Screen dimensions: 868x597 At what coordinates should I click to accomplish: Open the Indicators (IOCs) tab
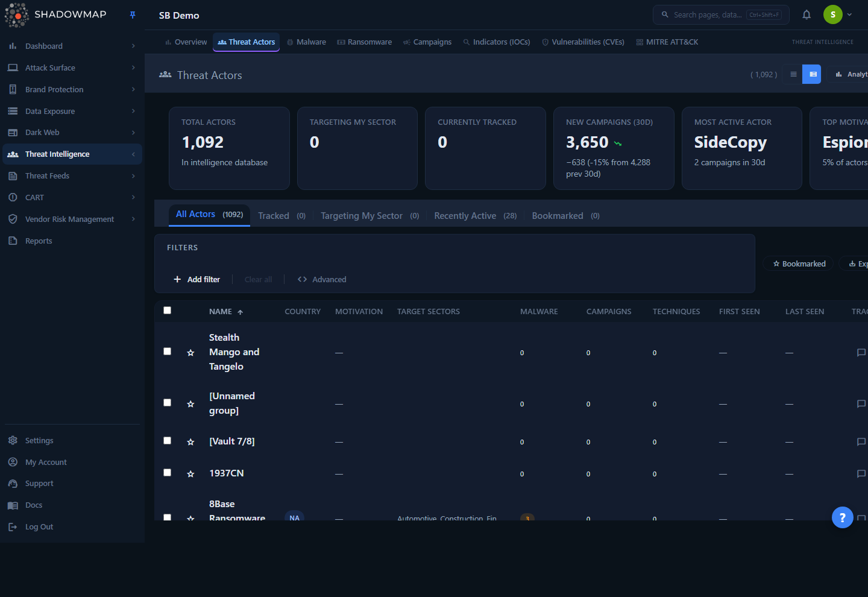497,42
